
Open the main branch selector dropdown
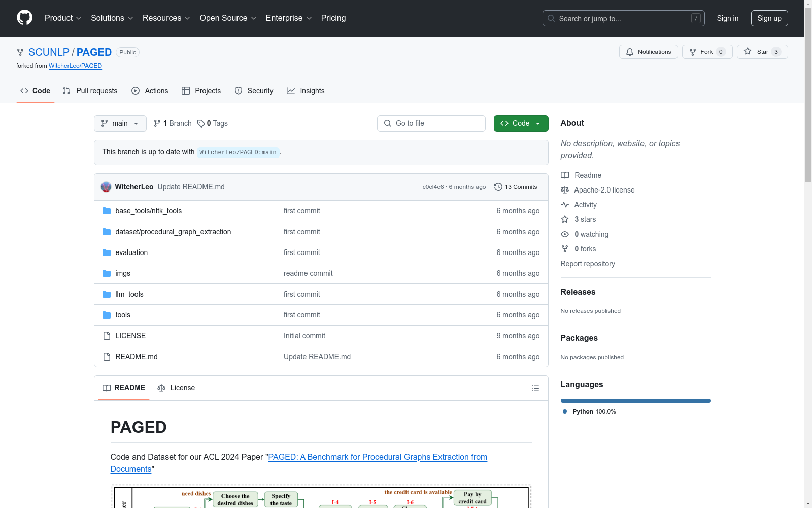point(120,123)
